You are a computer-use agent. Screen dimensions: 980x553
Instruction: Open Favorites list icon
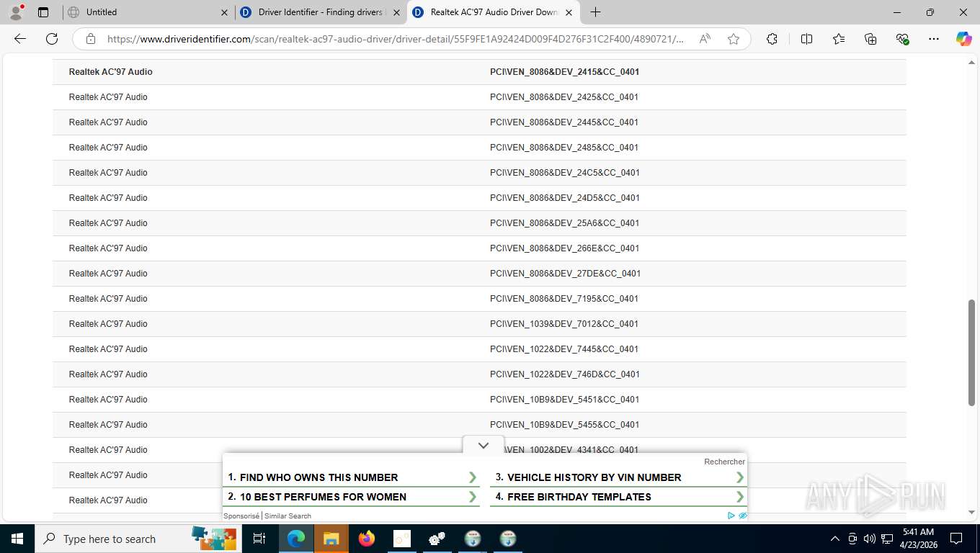(x=839, y=39)
